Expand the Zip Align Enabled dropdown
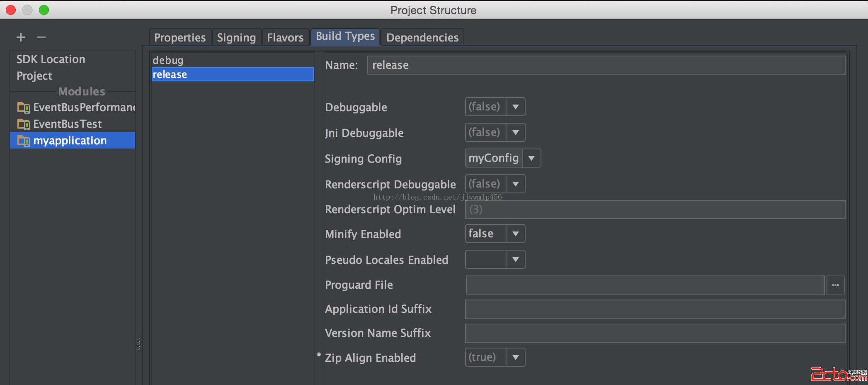868x385 pixels. click(516, 358)
